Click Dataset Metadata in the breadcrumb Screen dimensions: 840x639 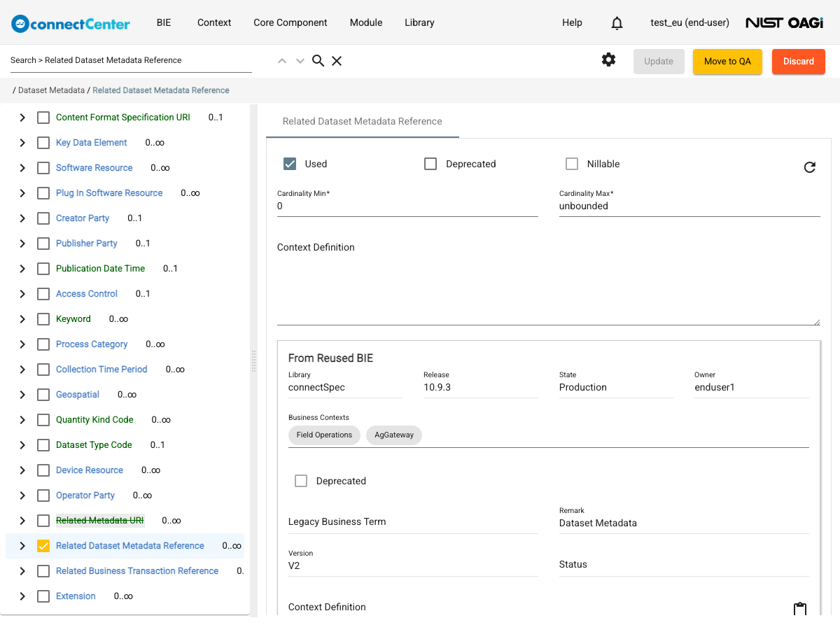pos(51,90)
